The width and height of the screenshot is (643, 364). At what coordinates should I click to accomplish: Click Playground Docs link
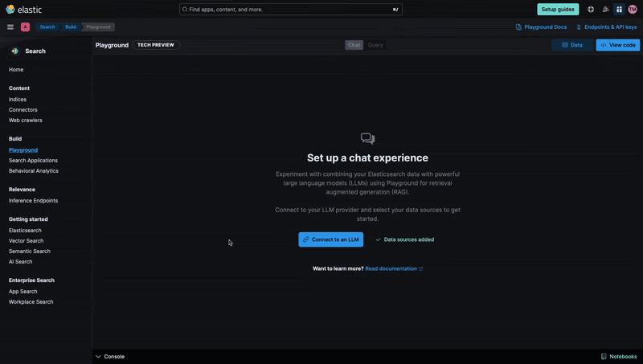pyautogui.click(x=541, y=27)
